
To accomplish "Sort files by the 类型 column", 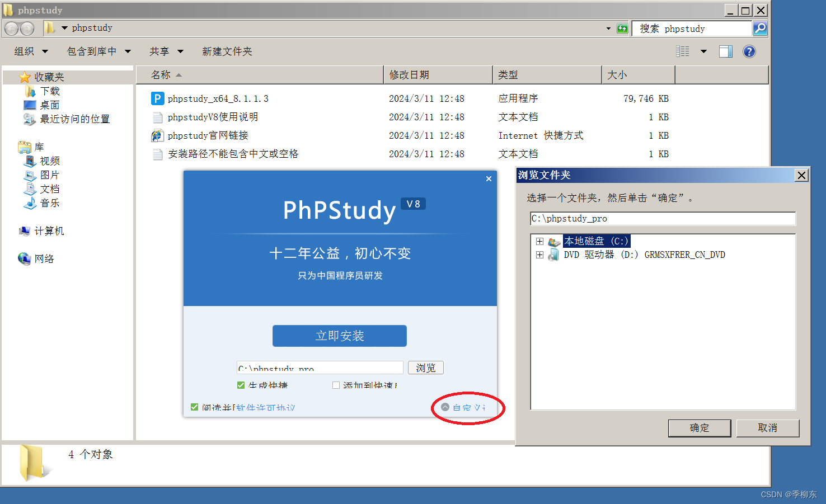I will pos(547,75).
